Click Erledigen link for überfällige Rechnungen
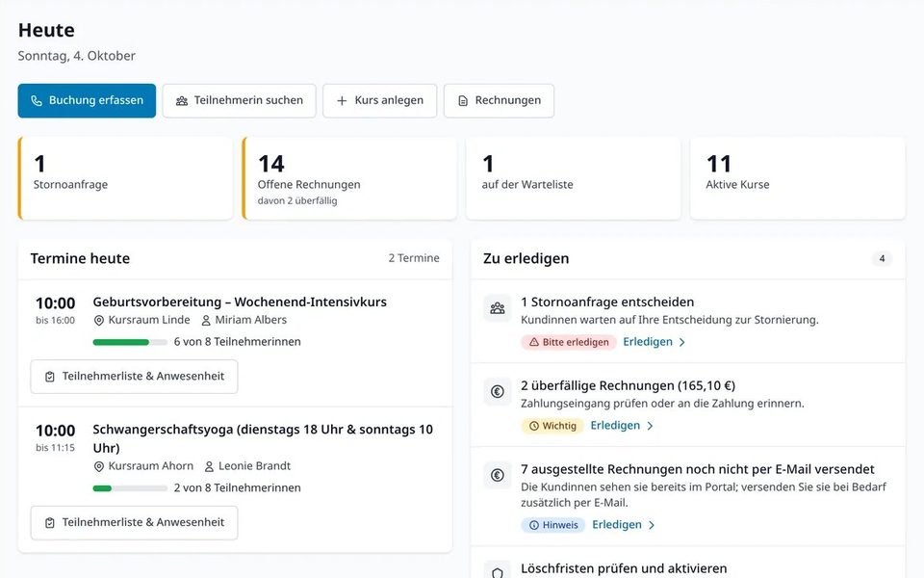Image resolution: width=924 pixels, height=578 pixels. pyautogui.click(x=615, y=426)
